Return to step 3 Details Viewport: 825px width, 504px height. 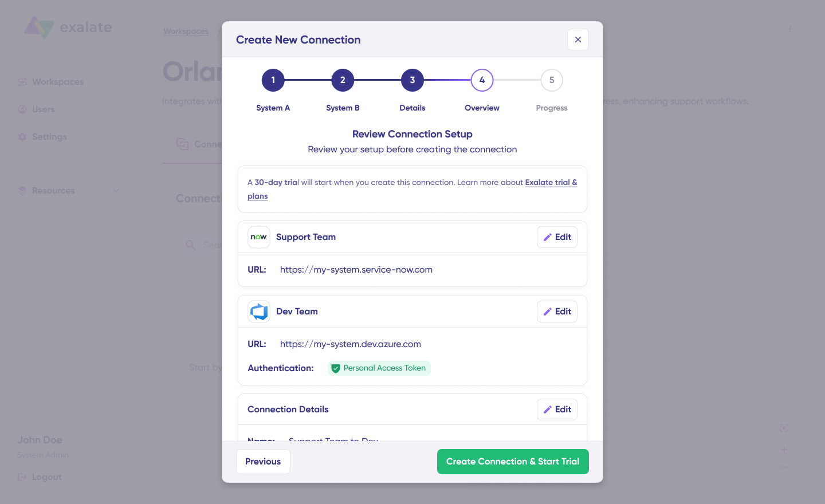click(x=412, y=80)
